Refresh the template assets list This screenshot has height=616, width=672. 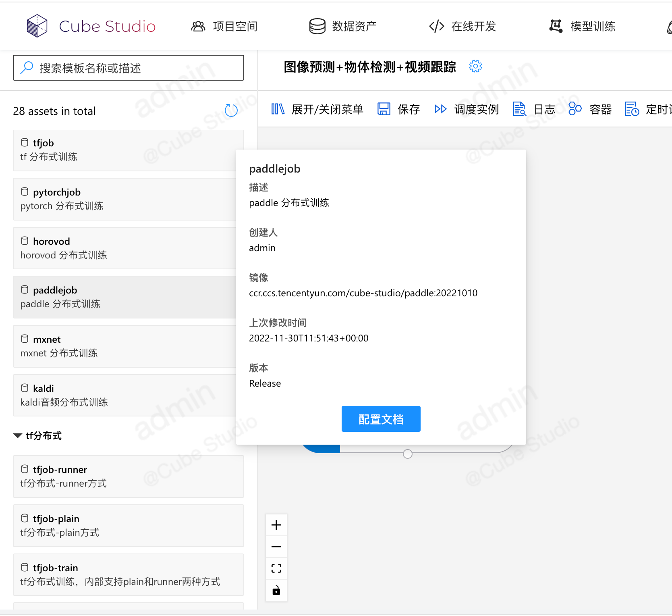coord(231,110)
